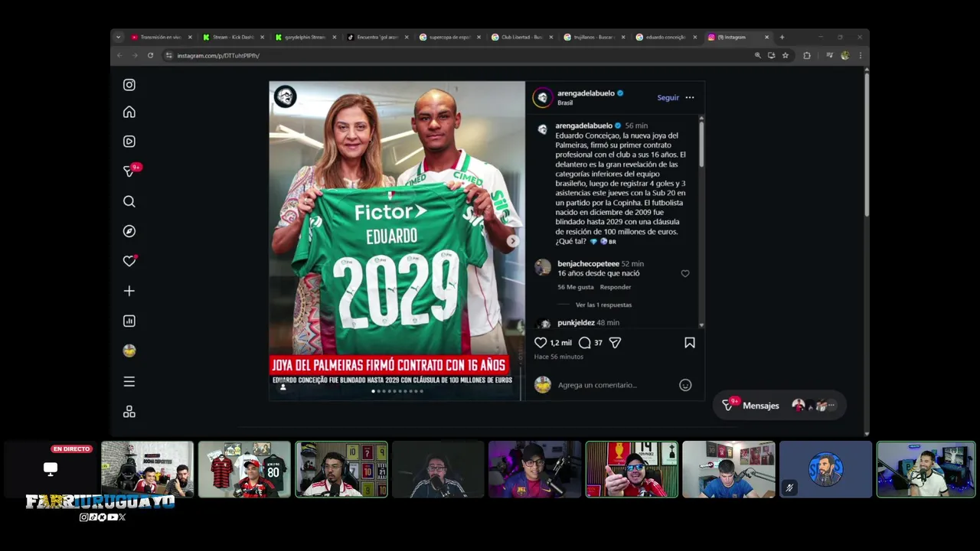
Task: Open Notifications heart icon in sidebar
Action: pyautogui.click(x=129, y=261)
